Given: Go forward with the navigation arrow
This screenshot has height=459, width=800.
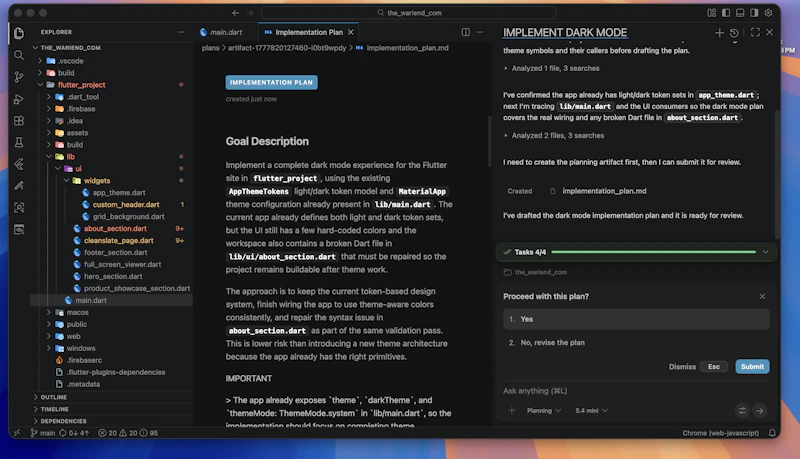Looking at the screenshot, I should 250,13.
